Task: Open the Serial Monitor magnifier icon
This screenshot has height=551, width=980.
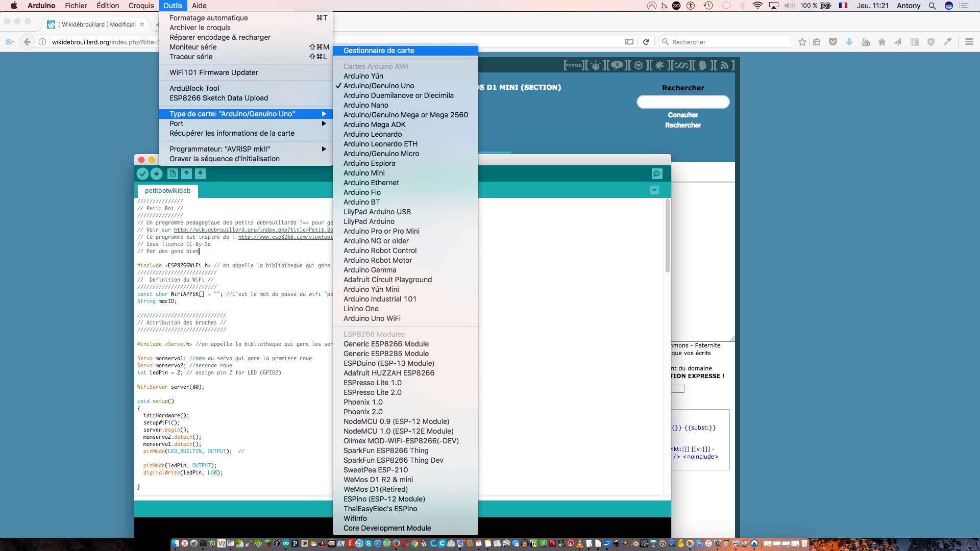Action: (657, 174)
